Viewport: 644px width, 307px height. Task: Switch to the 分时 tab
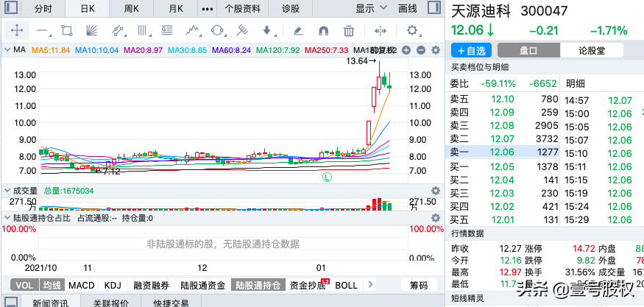coord(43,8)
